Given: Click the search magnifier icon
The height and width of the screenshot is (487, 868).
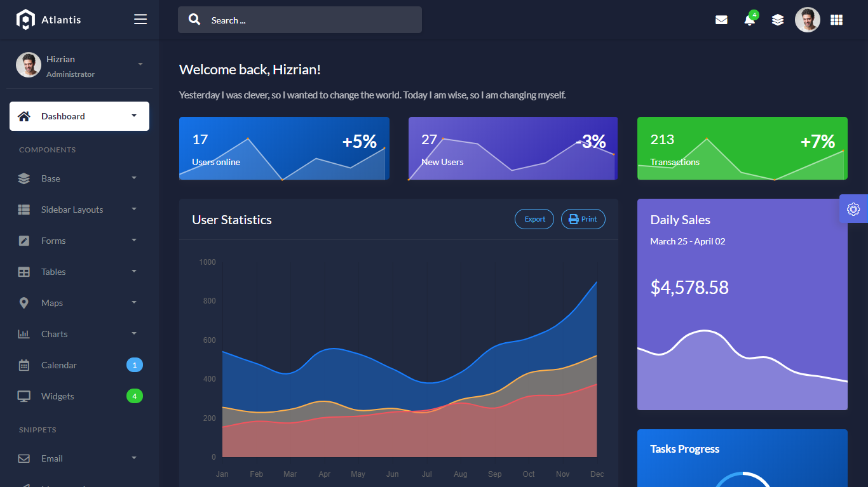Looking at the screenshot, I should [194, 20].
